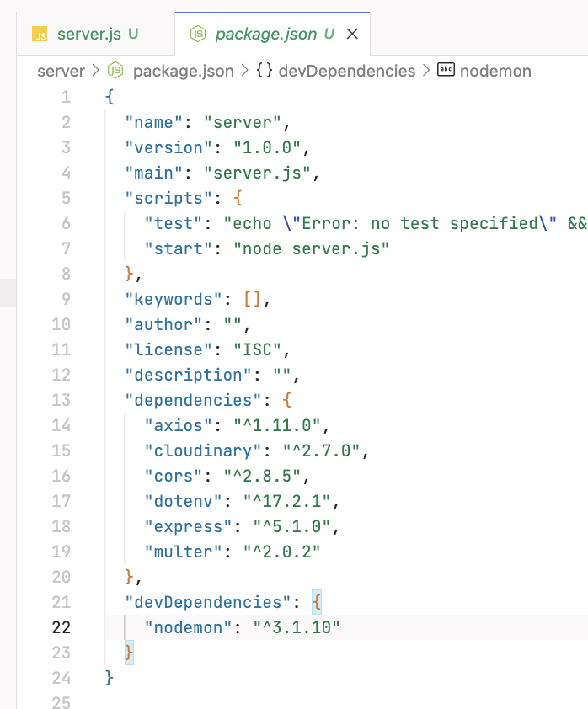Screen dimensions: 588x709
Task: Click the Node icon on package.json tab
Action: pyautogui.click(x=198, y=34)
